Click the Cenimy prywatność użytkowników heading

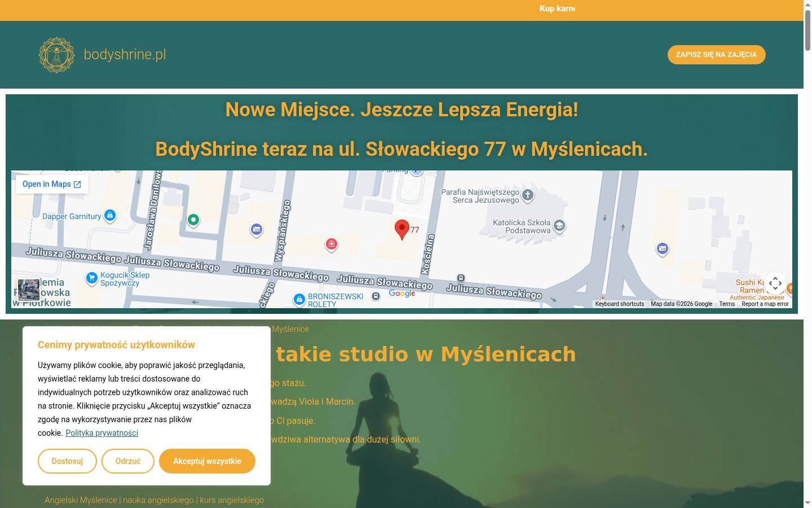(116, 345)
